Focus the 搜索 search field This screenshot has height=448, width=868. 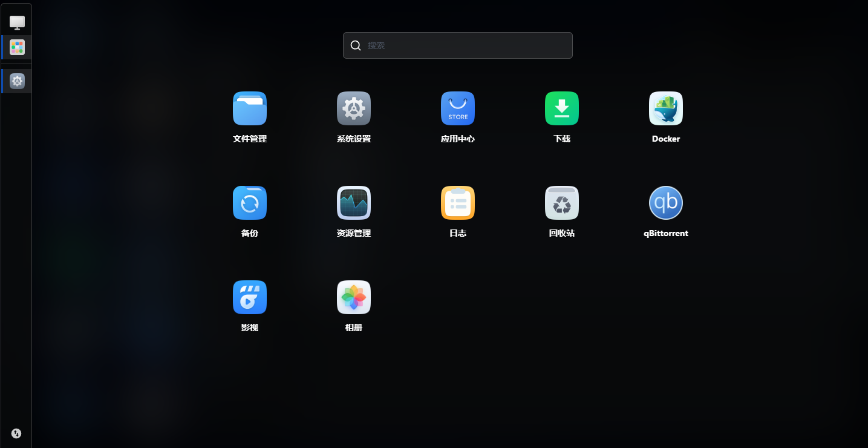(x=458, y=45)
